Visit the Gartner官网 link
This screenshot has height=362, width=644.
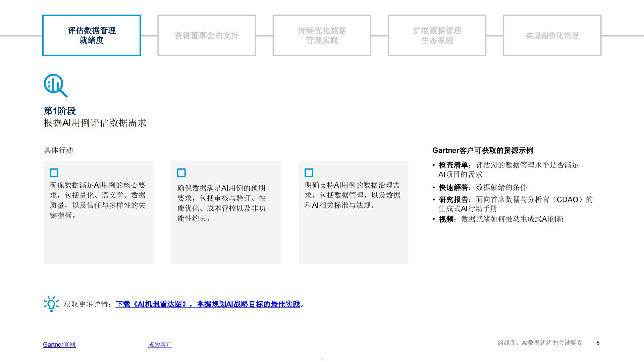[x=59, y=344]
